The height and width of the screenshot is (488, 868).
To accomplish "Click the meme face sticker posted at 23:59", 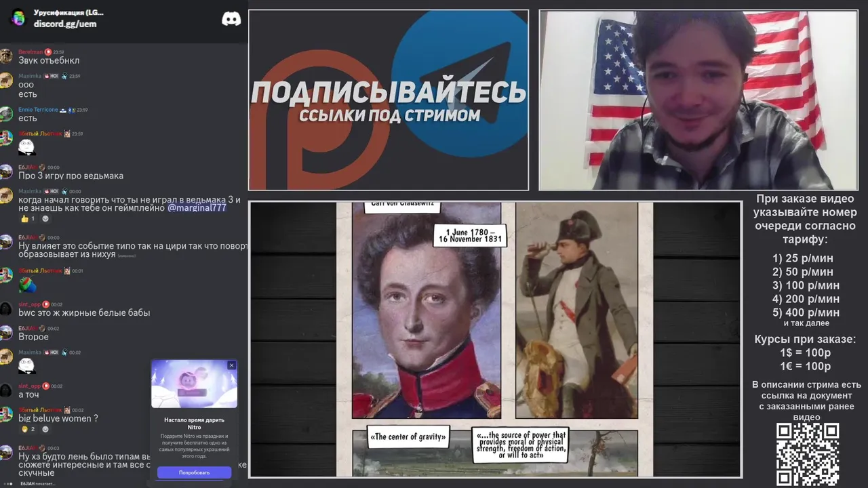I will coord(26,147).
